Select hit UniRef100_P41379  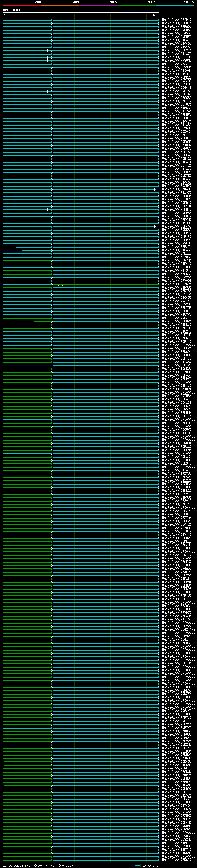tap(176, 54)
